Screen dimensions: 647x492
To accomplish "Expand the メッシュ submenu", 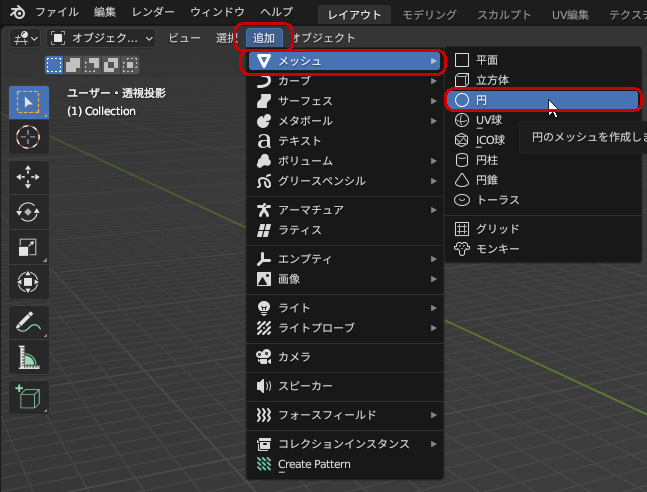I will coord(345,61).
